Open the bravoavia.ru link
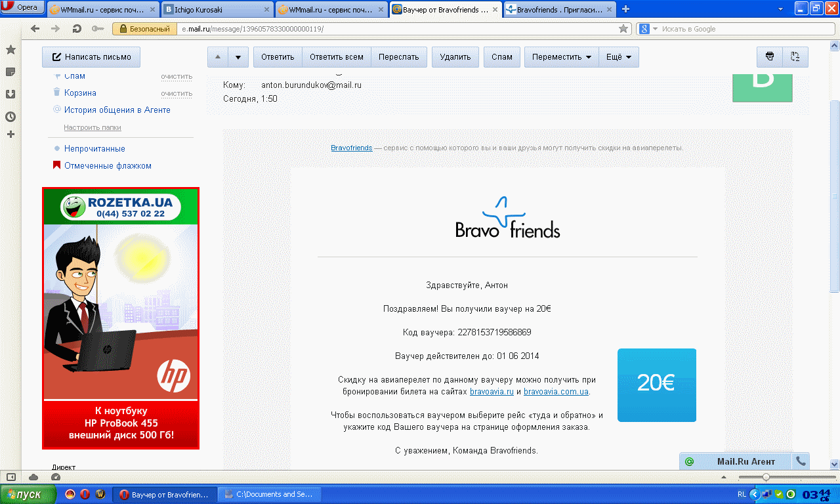This screenshot has width=840, height=504. tap(492, 392)
